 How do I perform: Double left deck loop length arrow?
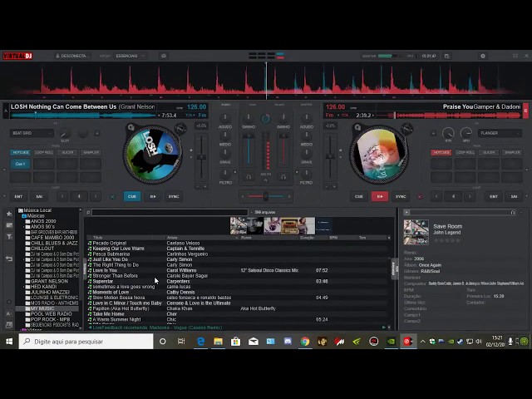(96, 196)
